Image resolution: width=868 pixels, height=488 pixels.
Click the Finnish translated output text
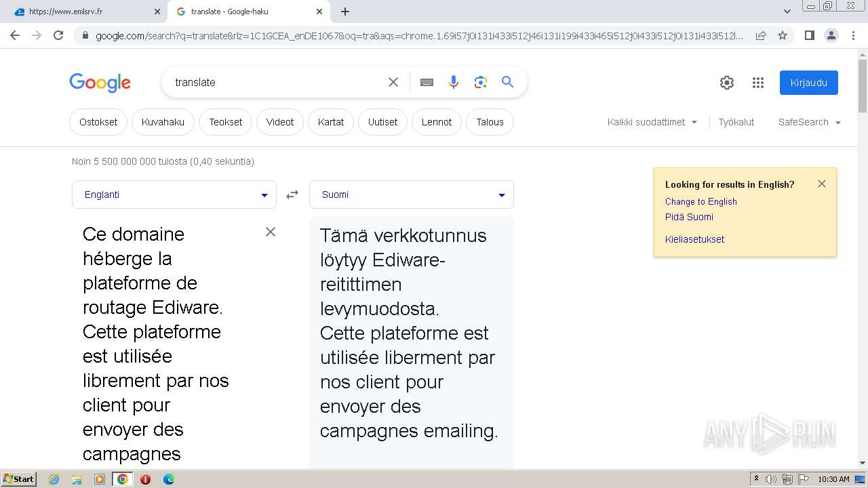pyautogui.click(x=410, y=333)
